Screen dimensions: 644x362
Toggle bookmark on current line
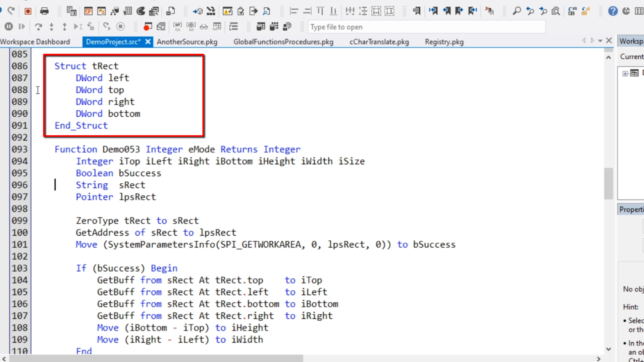click(416, 11)
